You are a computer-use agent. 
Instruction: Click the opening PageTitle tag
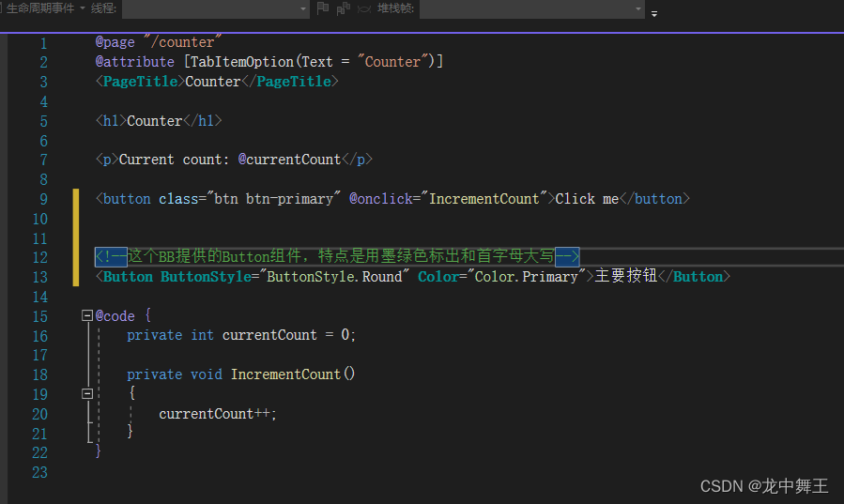[140, 82]
